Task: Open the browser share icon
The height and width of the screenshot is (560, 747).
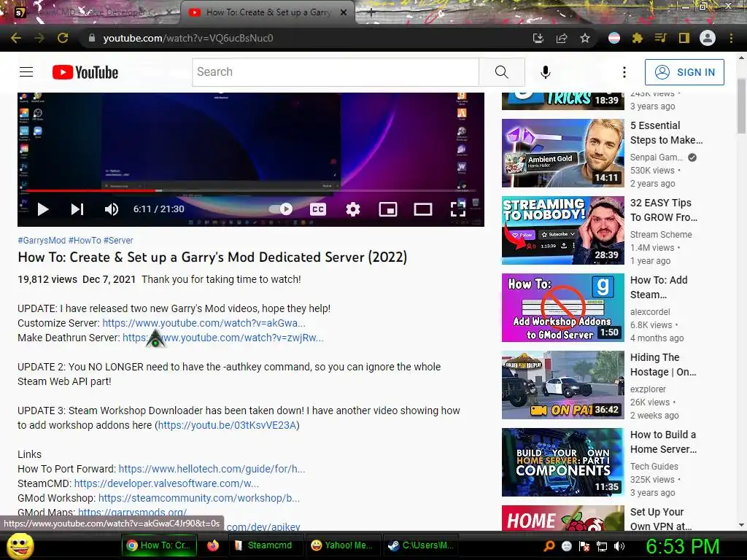Action: click(x=562, y=38)
